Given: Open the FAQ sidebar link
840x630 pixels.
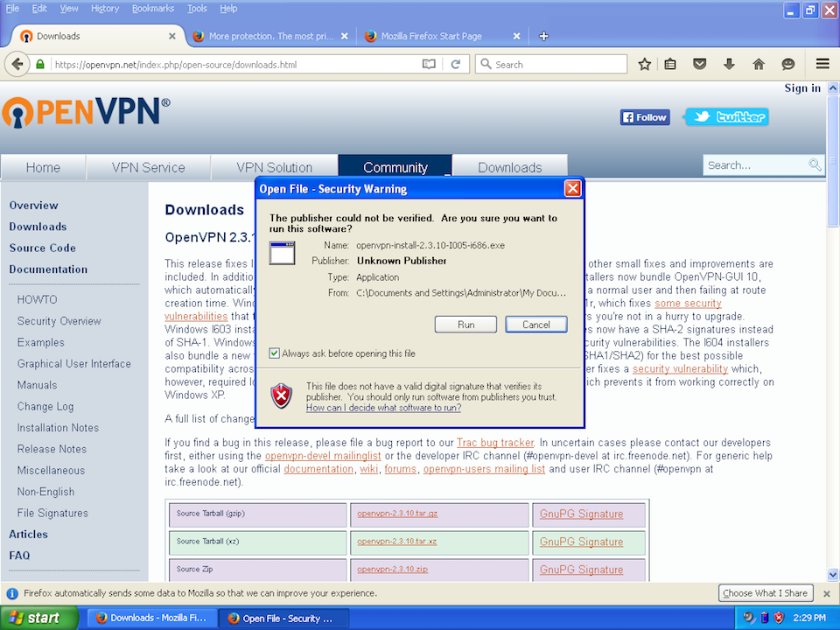Looking at the screenshot, I should pos(19,556).
